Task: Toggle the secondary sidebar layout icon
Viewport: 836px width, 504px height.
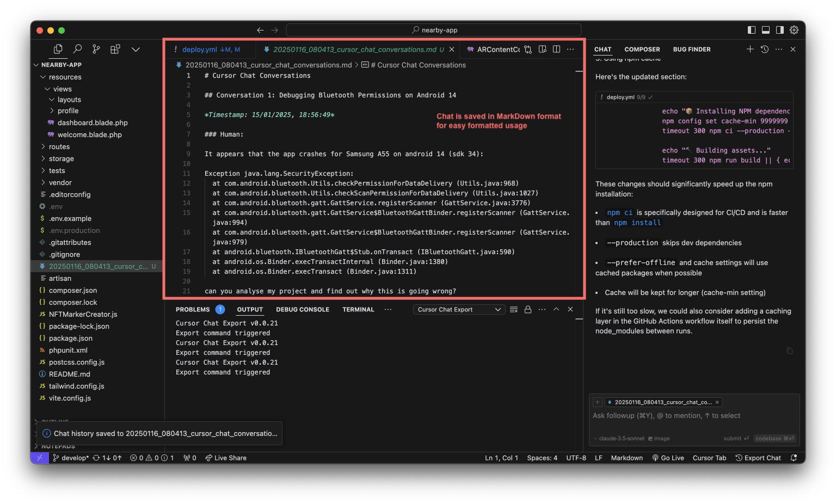Action: (780, 30)
